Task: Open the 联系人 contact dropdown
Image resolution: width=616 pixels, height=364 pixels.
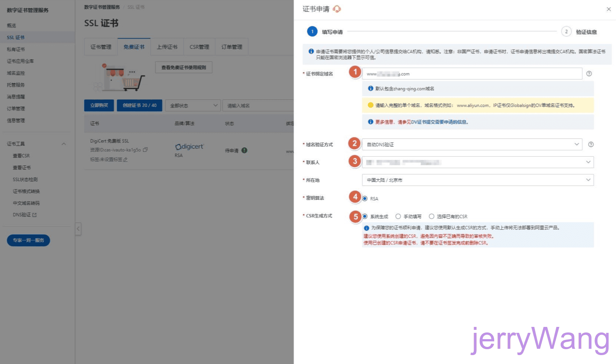Action: pyautogui.click(x=477, y=162)
